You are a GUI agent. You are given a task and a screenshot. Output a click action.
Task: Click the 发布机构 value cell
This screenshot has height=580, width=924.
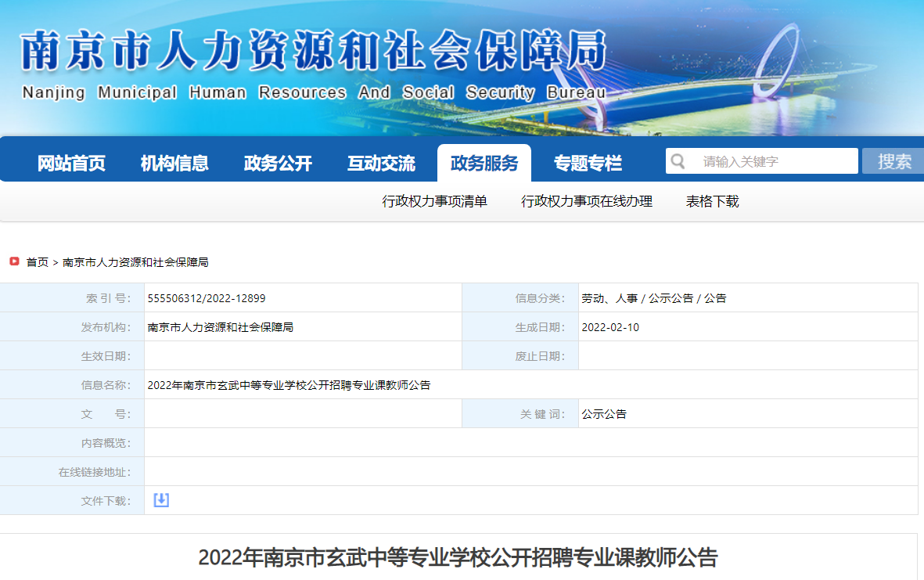point(303,327)
